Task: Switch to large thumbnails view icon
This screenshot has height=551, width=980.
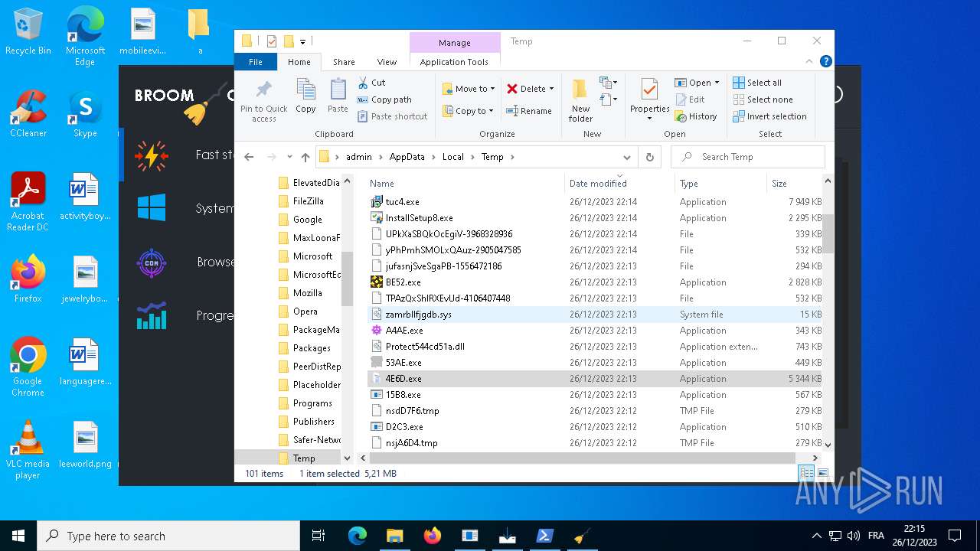Action: (x=823, y=474)
